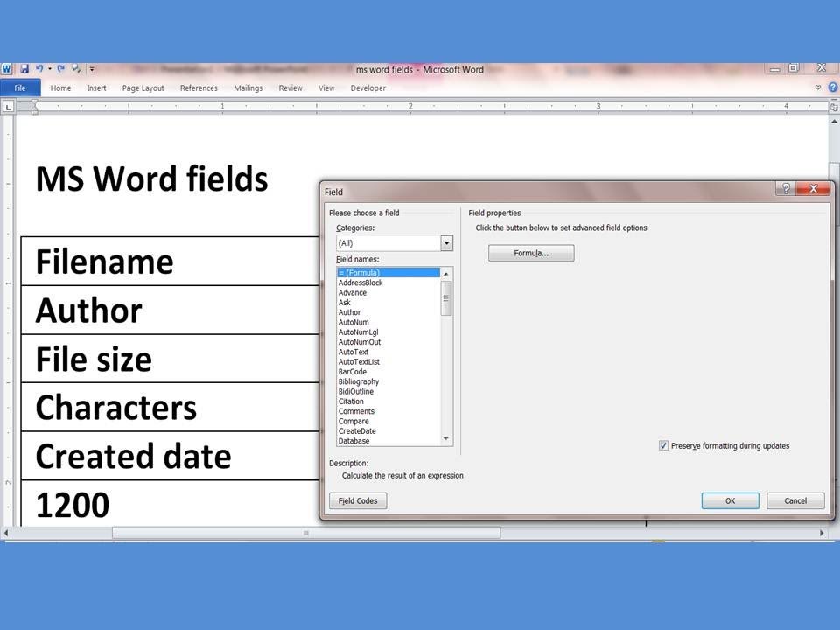Viewport: 840px width, 630px height.
Task: Select AutoNum field name
Action: [388, 323]
